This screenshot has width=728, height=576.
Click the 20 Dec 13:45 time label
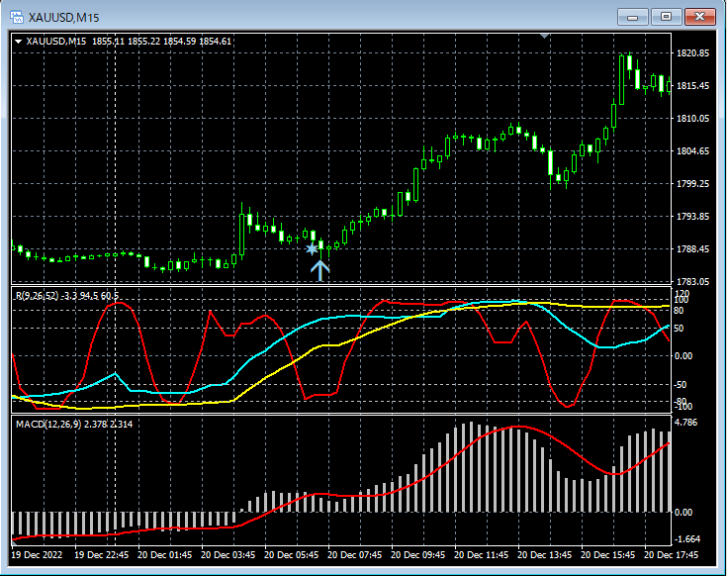click(x=545, y=555)
